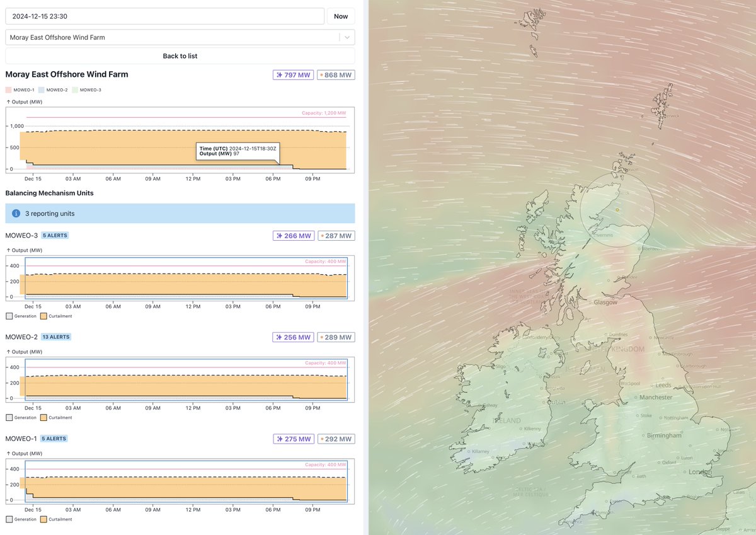Click the Now button
Viewport: 756px width, 535px height.
341,16
